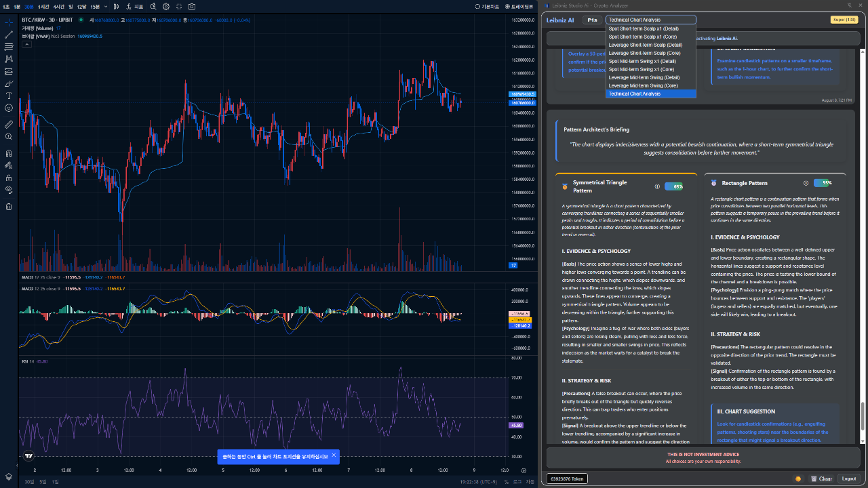Open chart settings gear icon
Screen dimensions: 868x488
166,6
